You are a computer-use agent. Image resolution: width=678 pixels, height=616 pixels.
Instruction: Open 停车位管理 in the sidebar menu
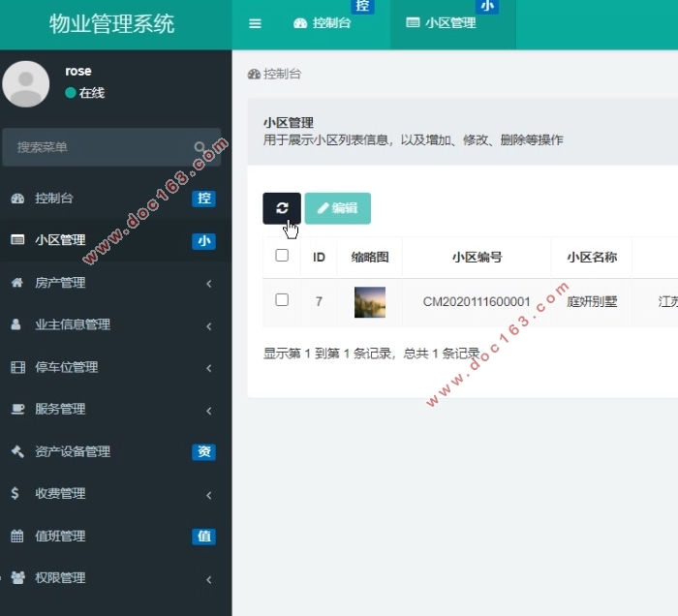click(x=115, y=367)
